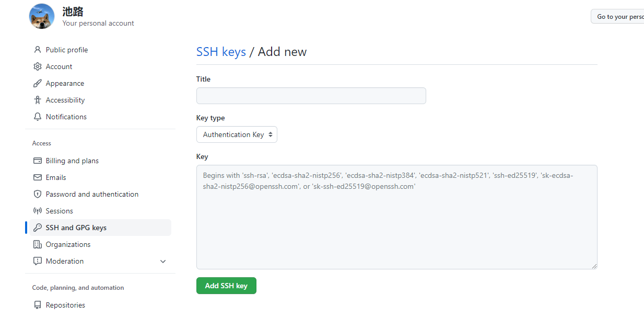Go to Repositories settings

[x=65, y=305]
